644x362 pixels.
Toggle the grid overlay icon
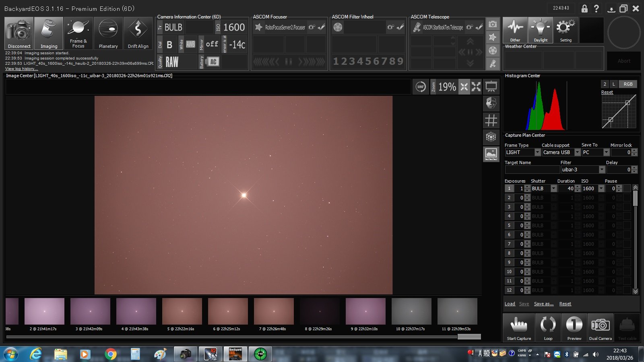(x=491, y=120)
